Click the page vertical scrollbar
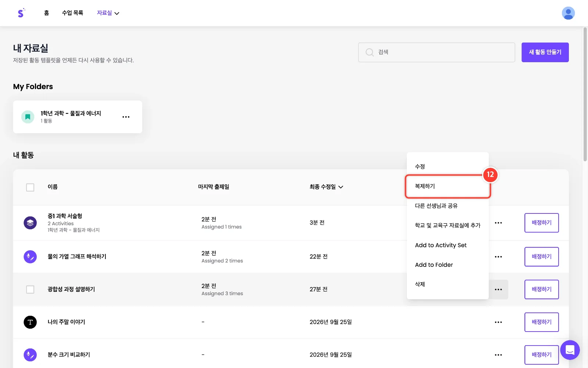This screenshot has height=368, width=588. [585, 94]
